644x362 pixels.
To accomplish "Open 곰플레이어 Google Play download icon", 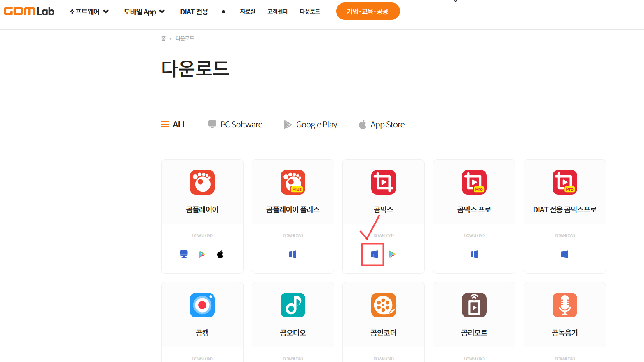I will (202, 254).
